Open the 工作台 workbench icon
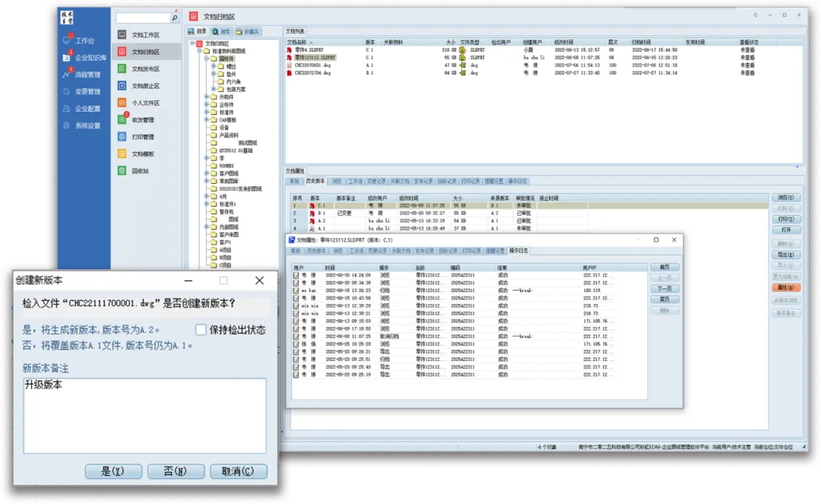This screenshot has height=504, width=821. [66, 40]
